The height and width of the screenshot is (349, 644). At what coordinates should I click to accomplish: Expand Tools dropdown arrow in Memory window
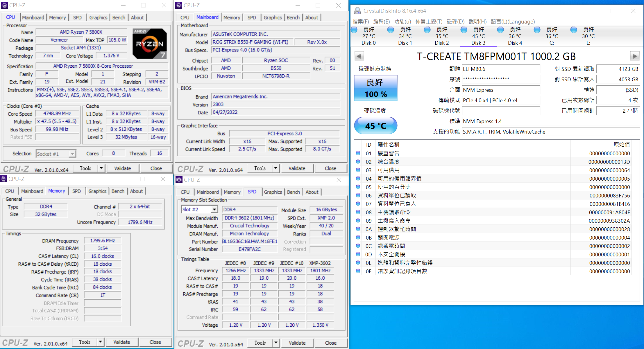coord(100,342)
